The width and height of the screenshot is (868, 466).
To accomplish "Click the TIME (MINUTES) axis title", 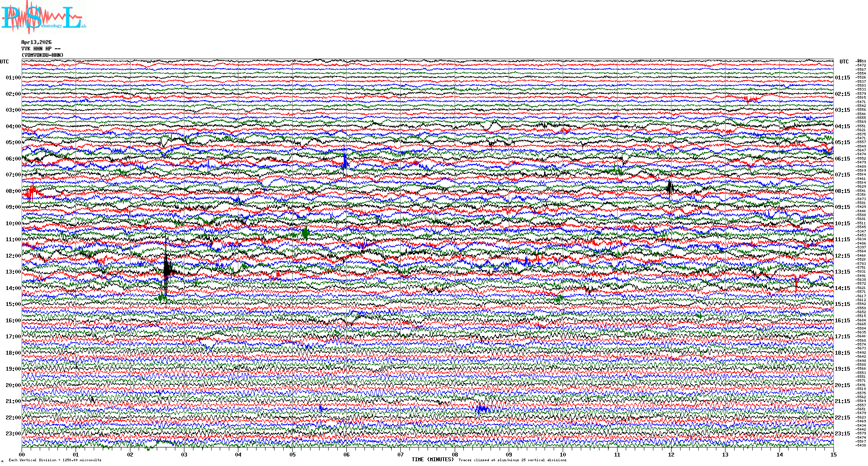I will click(433, 460).
